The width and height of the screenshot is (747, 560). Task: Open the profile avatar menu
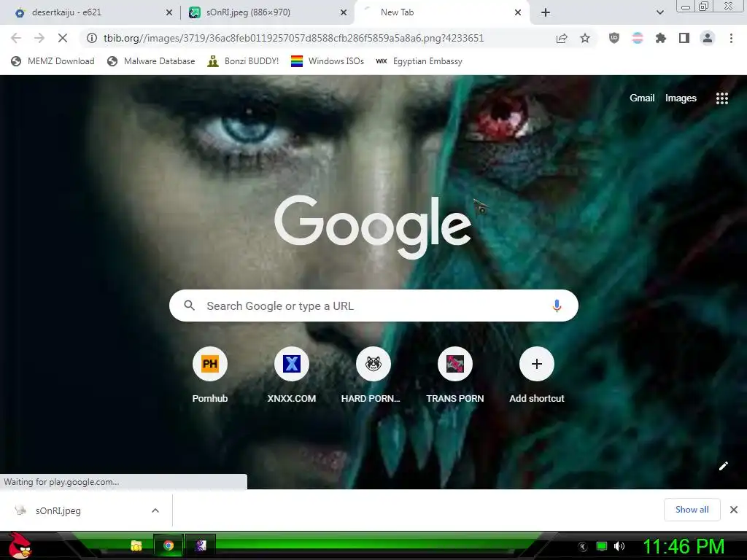pos(708,38)
